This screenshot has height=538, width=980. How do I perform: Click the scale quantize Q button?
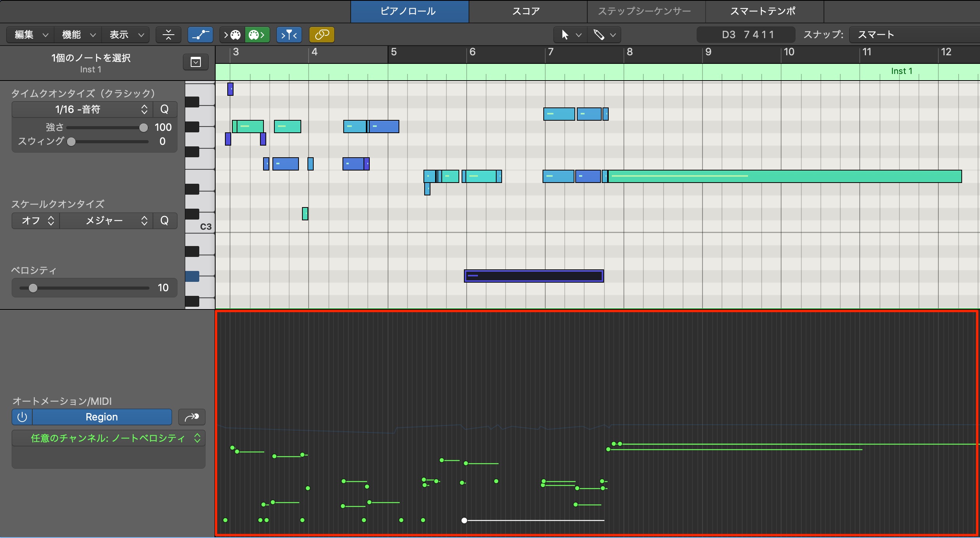click(165, 221)
